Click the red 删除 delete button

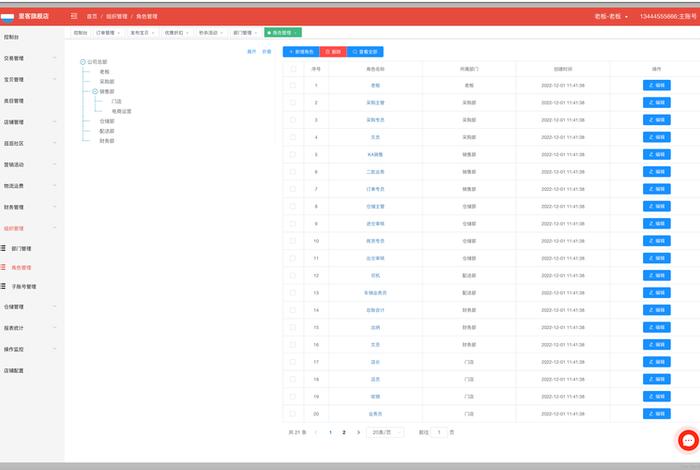(334, 51)
